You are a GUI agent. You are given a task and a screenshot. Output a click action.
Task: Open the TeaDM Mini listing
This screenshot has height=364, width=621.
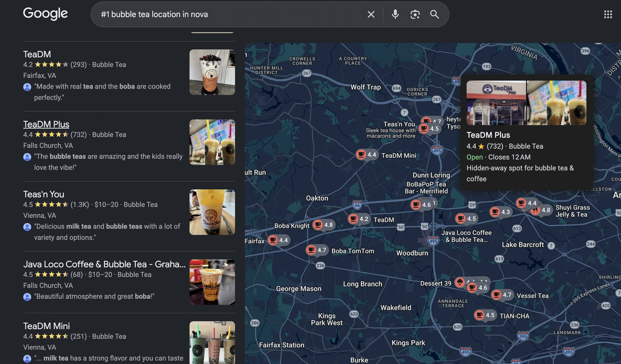click(47, 326)
